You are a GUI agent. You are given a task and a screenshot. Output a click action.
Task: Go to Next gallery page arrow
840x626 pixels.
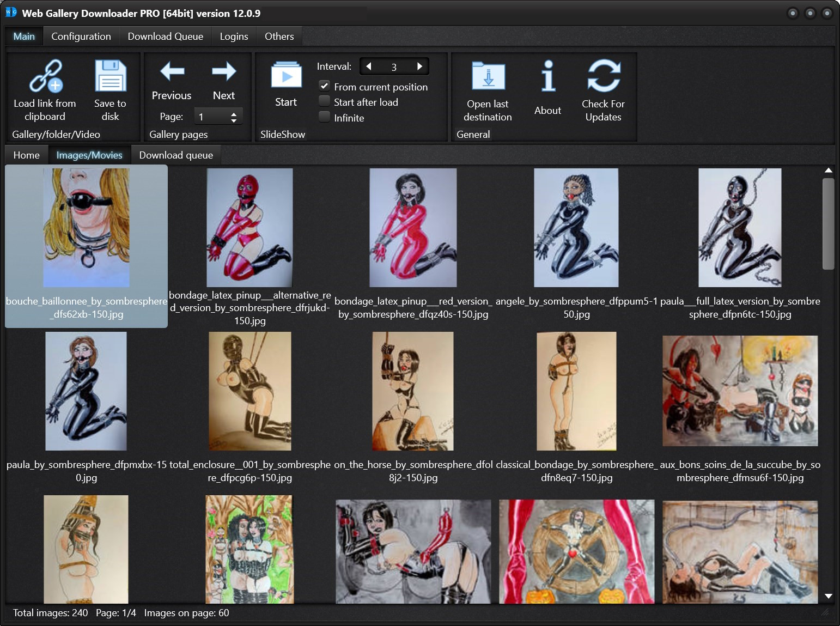[x=224, y=71]
